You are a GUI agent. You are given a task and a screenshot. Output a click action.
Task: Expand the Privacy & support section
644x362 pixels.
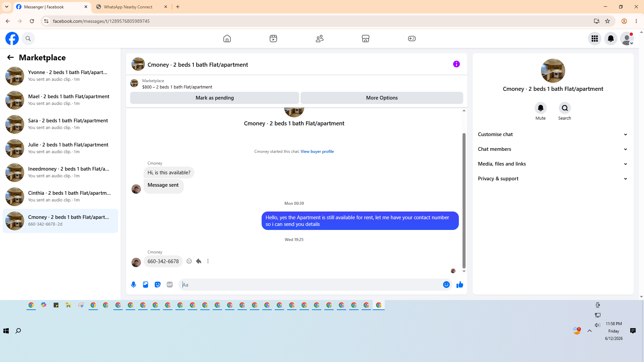click(553, 179)
